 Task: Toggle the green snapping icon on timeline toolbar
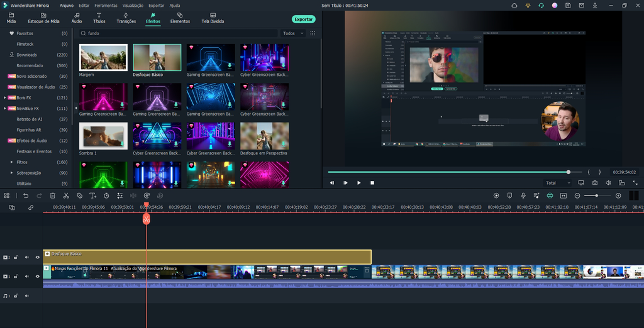(x=550, y=196)
